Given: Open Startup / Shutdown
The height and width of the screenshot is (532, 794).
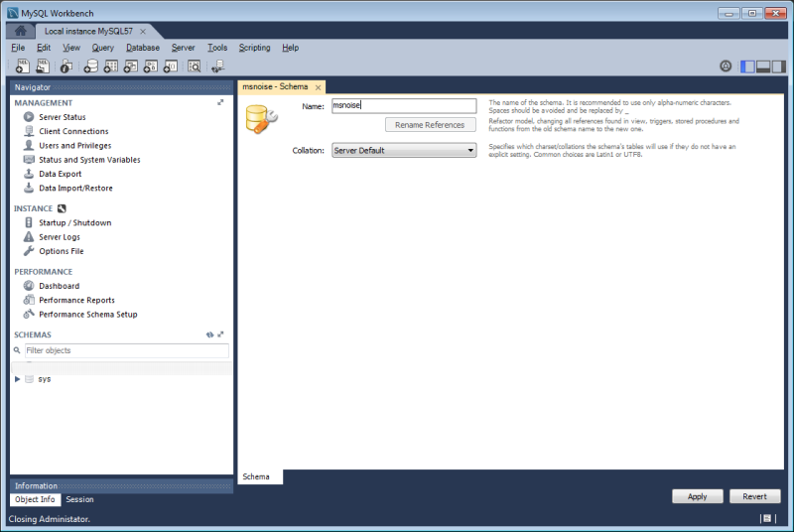Looking at the screenshot, I should [x=75, y=222].
